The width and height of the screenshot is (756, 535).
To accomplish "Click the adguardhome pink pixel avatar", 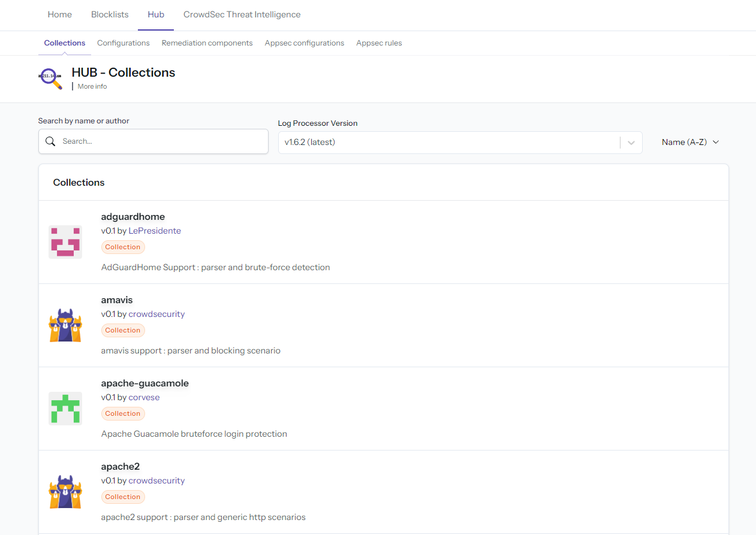I will point(65,242).
